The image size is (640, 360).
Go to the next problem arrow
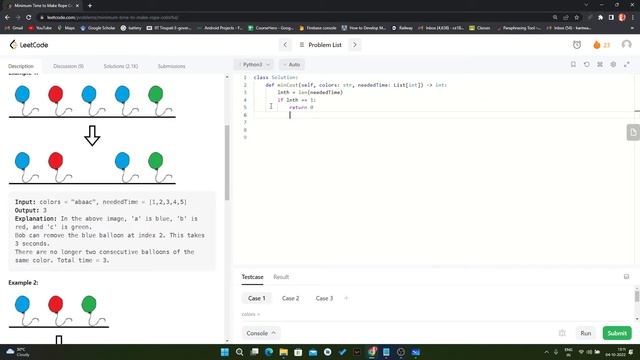355,45
